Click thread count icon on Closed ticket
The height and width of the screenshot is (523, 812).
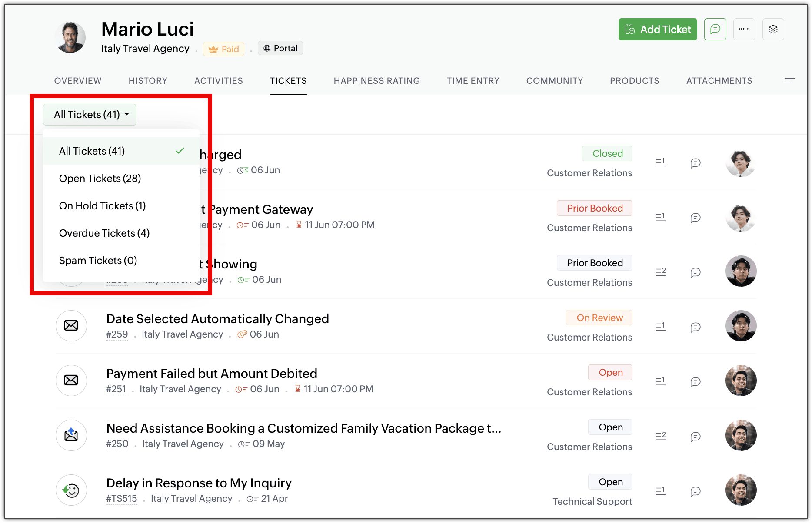660,162
